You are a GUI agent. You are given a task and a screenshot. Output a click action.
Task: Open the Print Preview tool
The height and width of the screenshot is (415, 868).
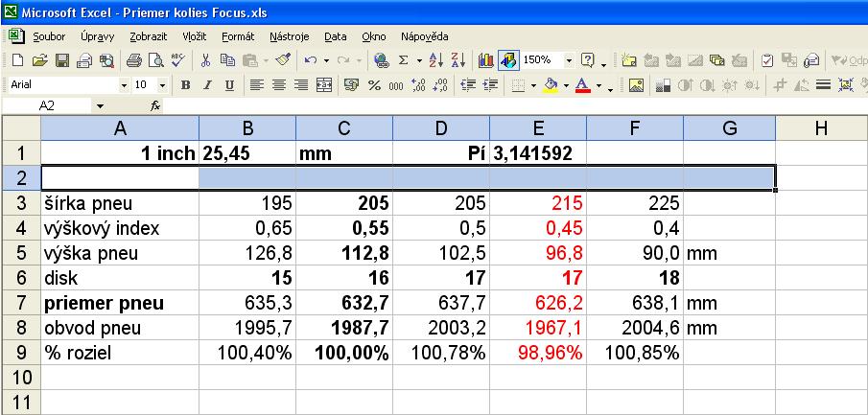click(155, 60)
